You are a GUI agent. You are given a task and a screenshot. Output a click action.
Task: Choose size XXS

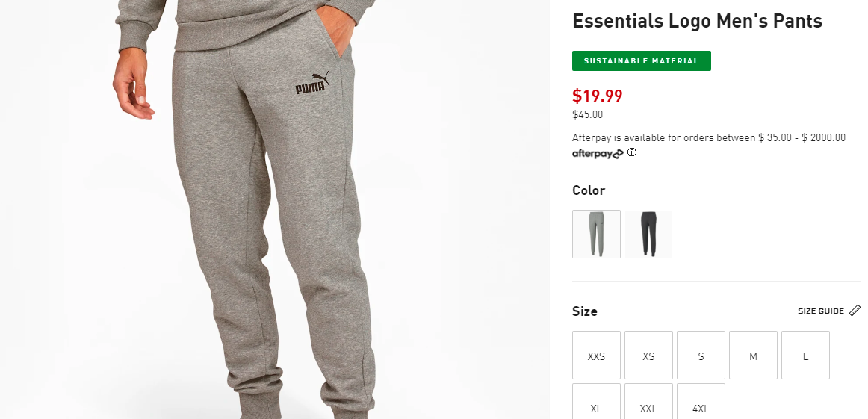point(596,356)
